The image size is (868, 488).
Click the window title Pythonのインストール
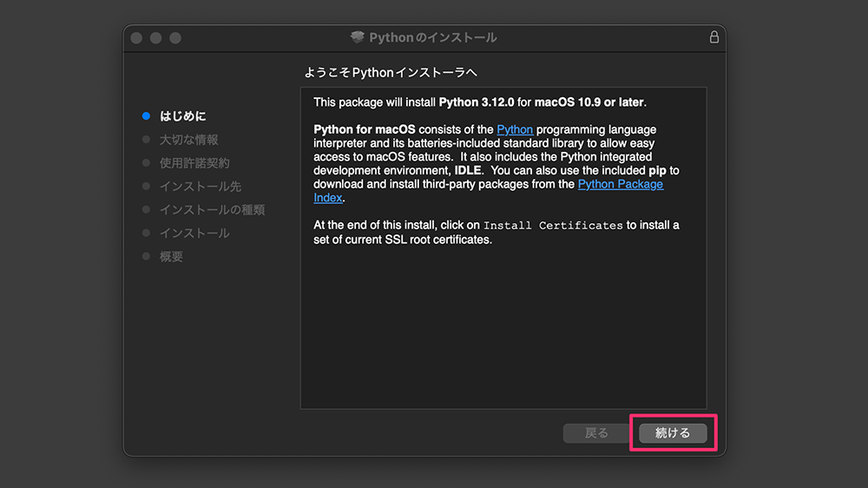[x=433, y=37]
